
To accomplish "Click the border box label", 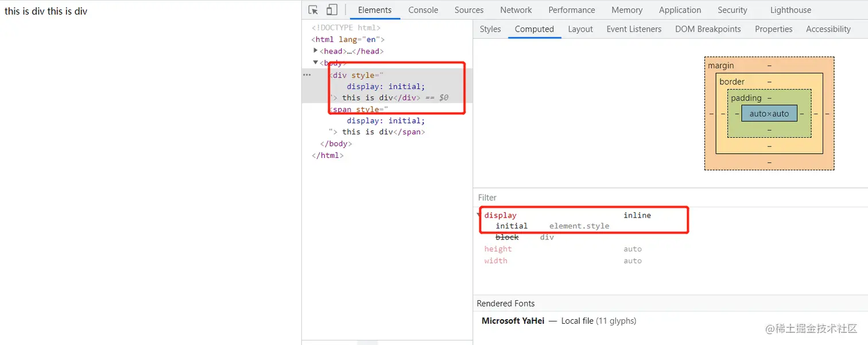I will 732,82.
